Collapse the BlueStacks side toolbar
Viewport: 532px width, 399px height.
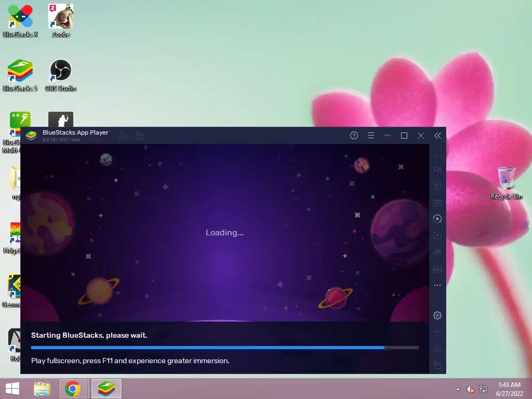point(437,136)
